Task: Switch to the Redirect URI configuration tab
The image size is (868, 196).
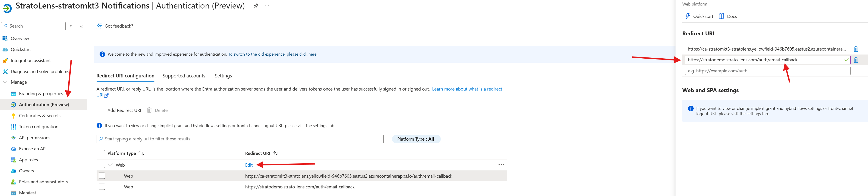Action: pos(125,76)
